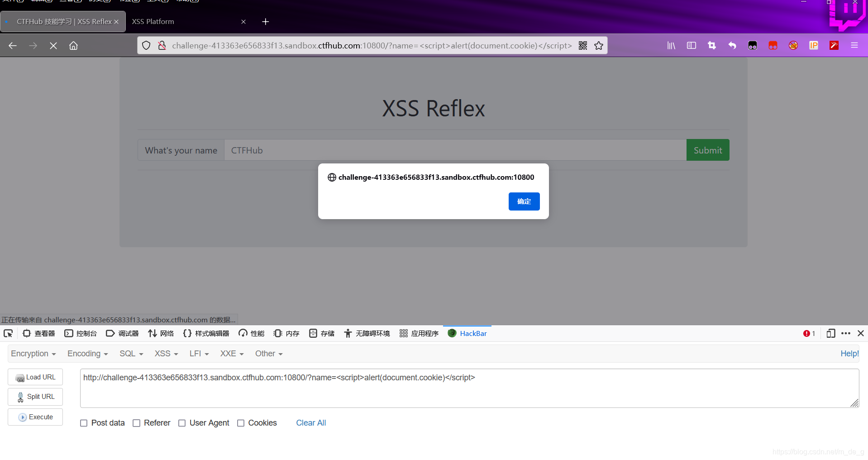Open devtools more options menu
868x460 pixels.
point(846,334)
